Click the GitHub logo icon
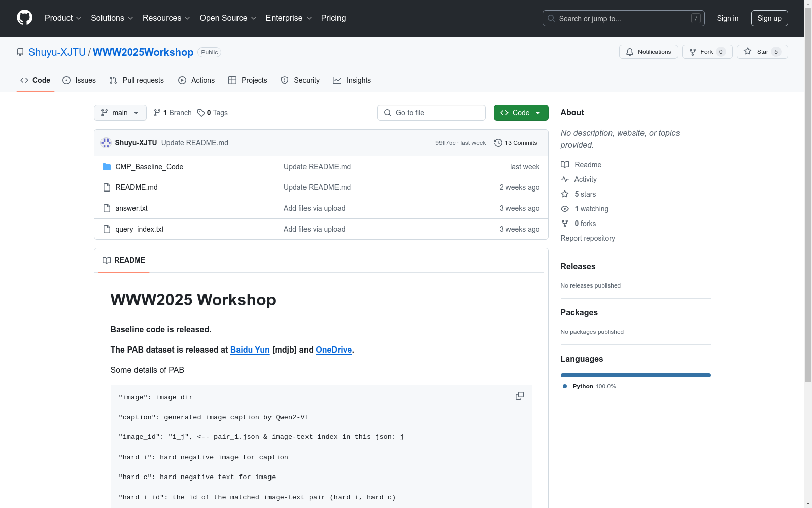The width and height of the screenshot is (812, 508). (x=24, y=18)
